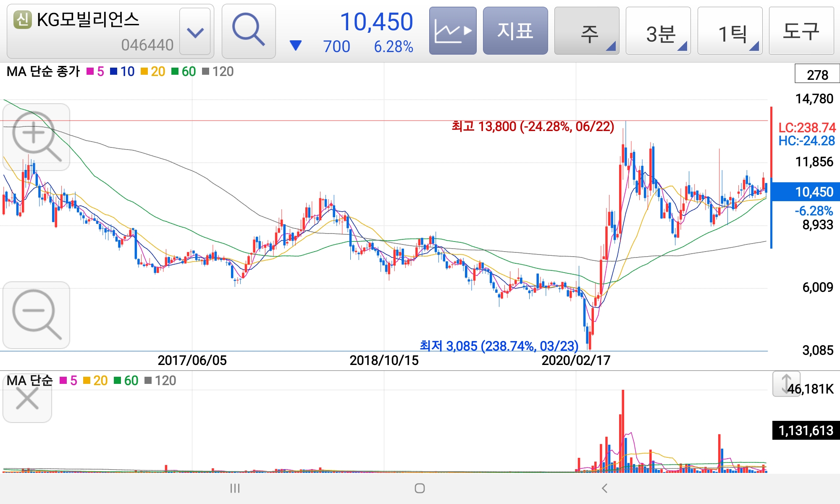Image resolution: width=840 pixels, height=504 pixels.
Task: Open the 3분 minute interval dropdown
Action: point(658,31)
